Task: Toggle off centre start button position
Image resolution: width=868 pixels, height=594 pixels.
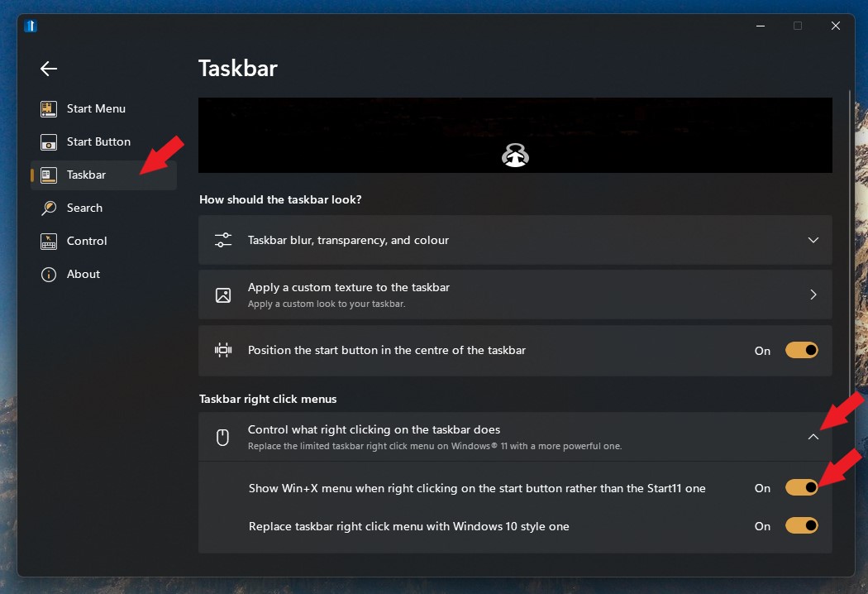Action: (801, 350)
